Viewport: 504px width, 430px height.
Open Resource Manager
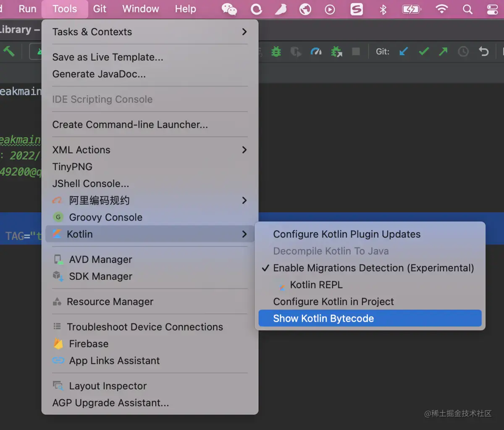[150, 302]
